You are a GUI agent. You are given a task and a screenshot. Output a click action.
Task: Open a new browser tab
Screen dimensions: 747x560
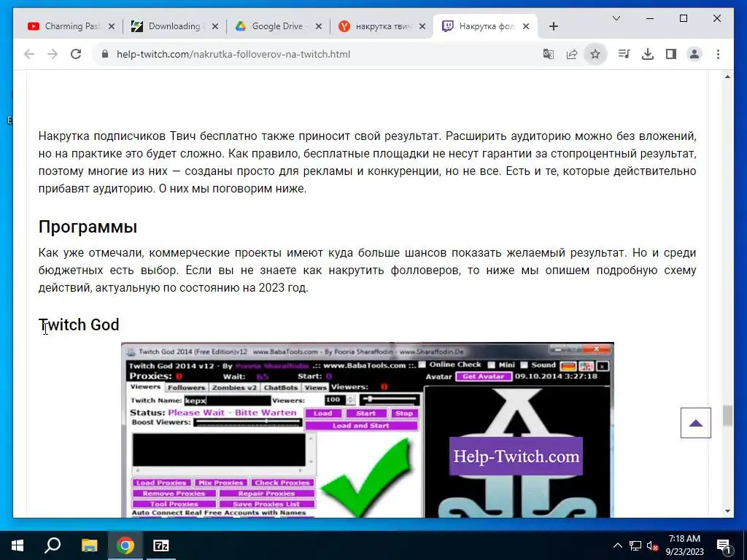pyautogui.click(x=553, y=26)
